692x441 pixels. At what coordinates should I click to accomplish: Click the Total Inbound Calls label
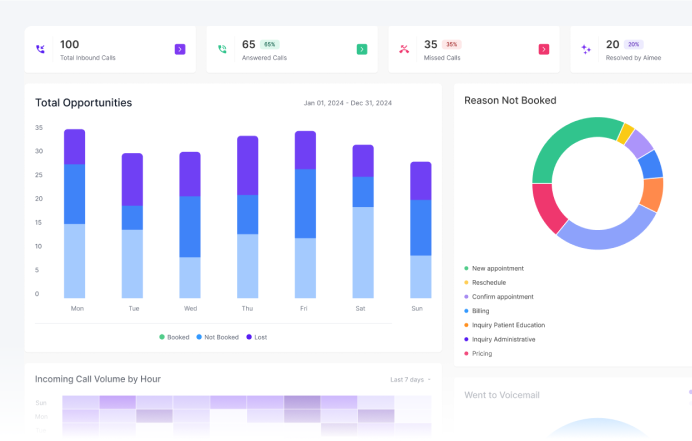click(x=87, y=58)
